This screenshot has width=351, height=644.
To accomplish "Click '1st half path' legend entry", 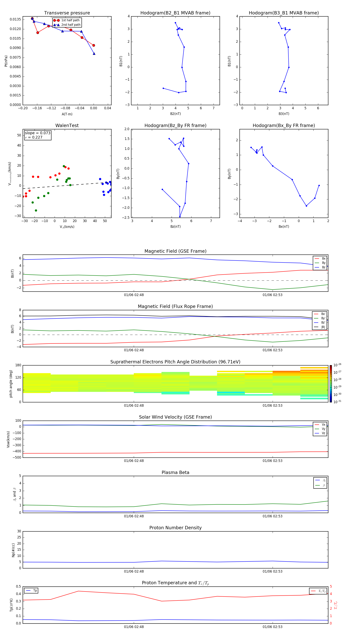I will point(67,20).
